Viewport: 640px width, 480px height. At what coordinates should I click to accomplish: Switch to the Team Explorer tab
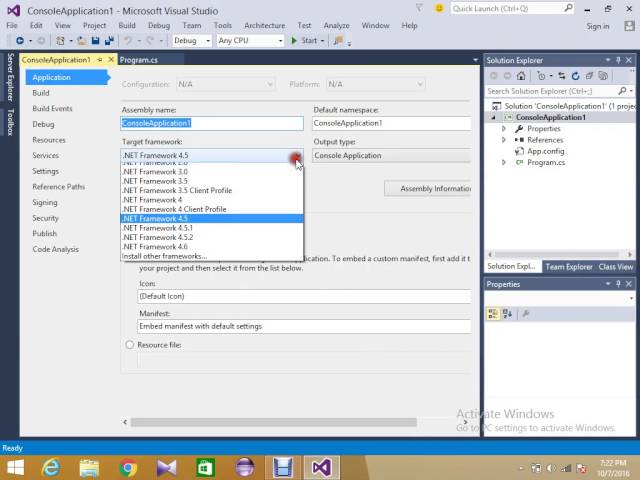pos(569,267)
